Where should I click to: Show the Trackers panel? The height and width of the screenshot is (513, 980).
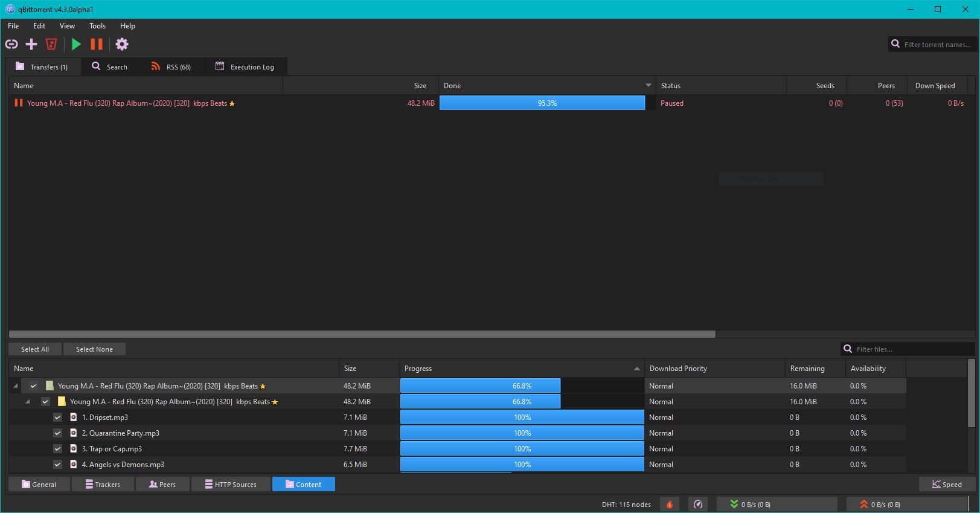coord(103,484)
